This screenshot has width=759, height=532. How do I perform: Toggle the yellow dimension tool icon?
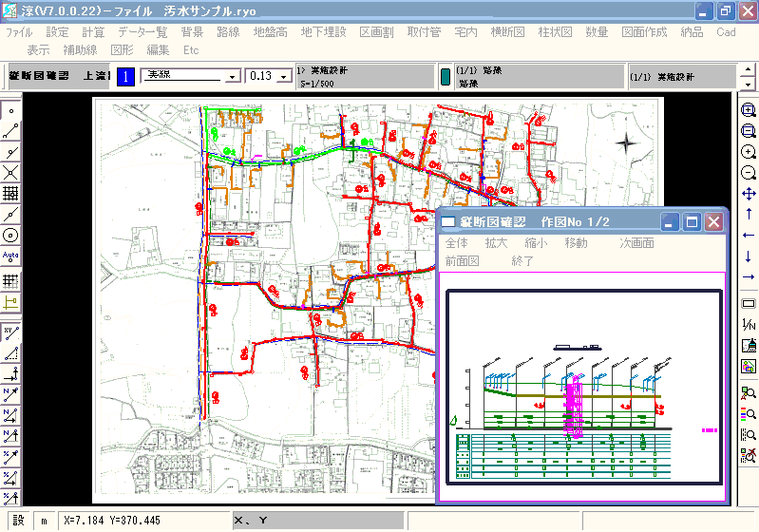point(10,302)
